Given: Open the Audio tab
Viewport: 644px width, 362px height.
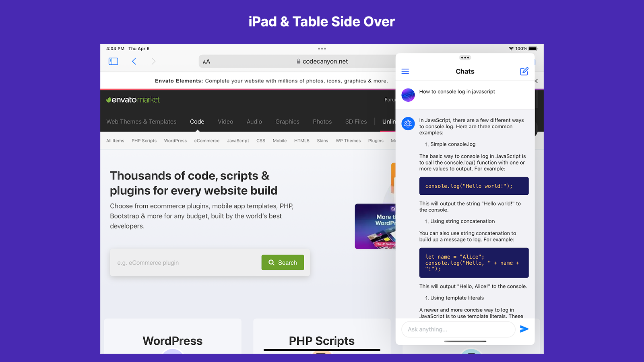Looking at the screenshot, I should tap(254, 121).
